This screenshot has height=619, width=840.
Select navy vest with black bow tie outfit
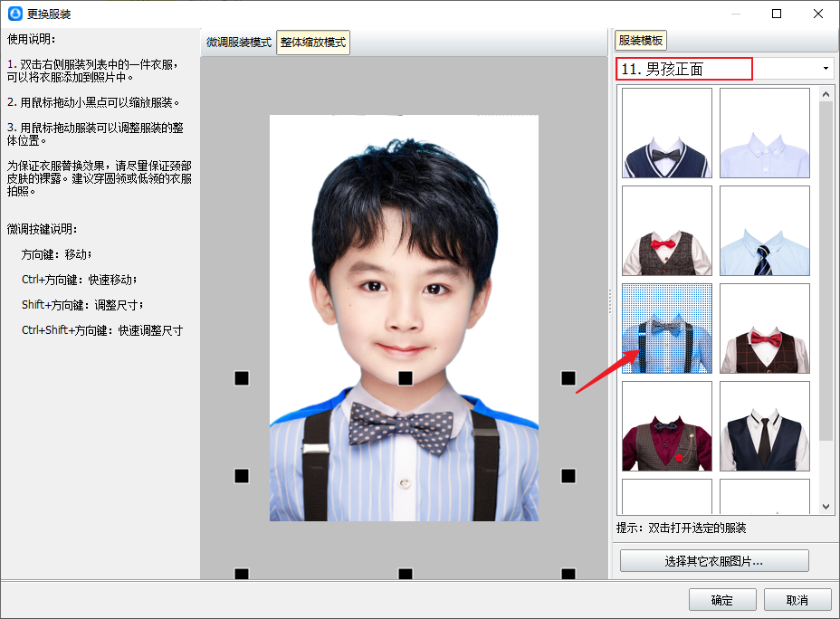click(667, 133)
